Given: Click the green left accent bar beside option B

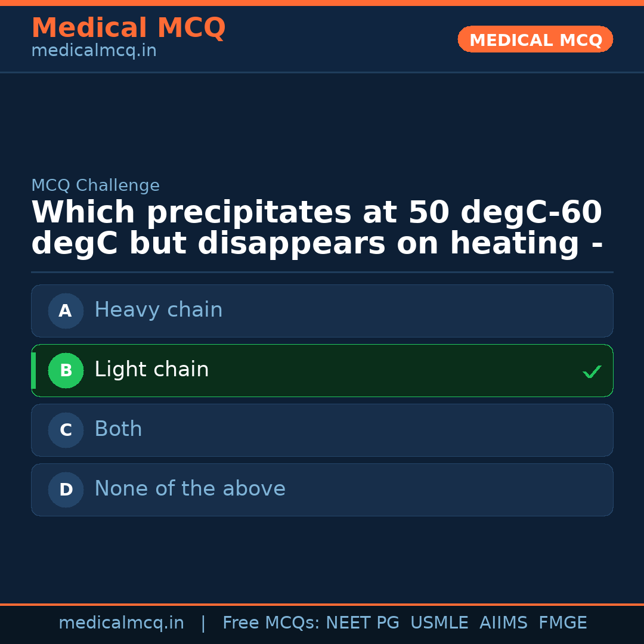Looking at the screenshot, I should click(33, 370).
